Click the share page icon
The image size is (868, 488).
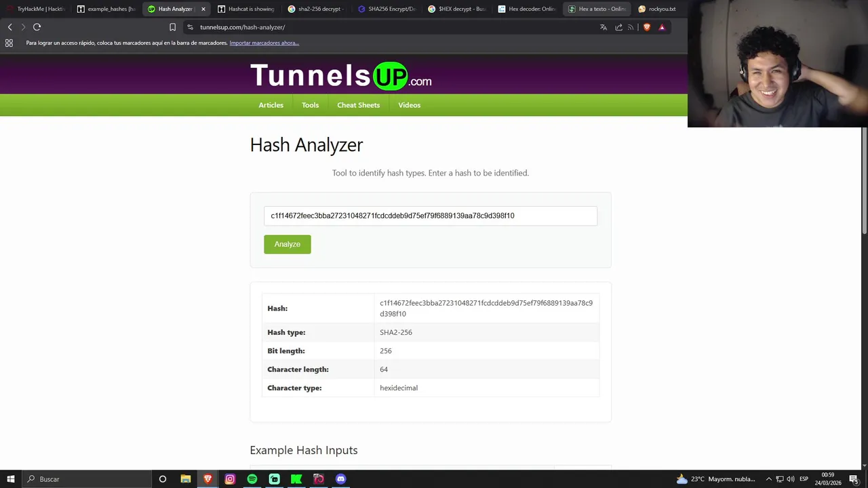tap(618, 27)
